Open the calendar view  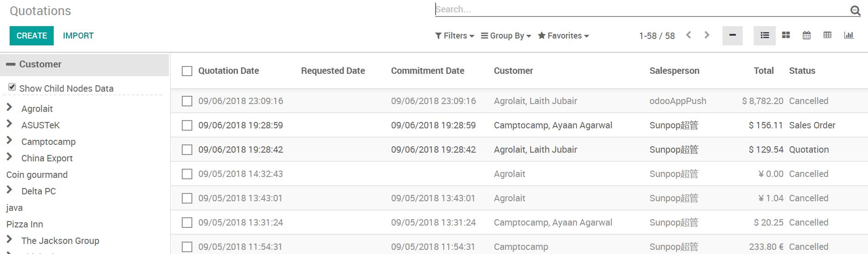tap(806, 35)
